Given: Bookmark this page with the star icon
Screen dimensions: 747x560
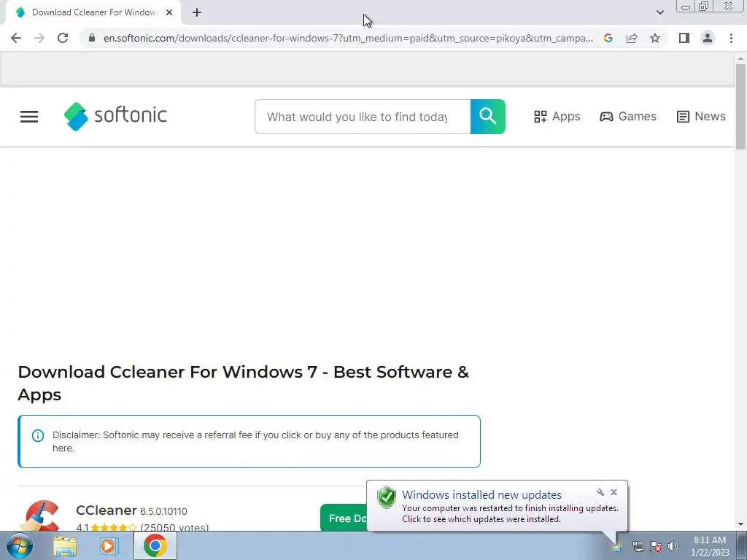Looking at the screenshot, I should 655,38.
